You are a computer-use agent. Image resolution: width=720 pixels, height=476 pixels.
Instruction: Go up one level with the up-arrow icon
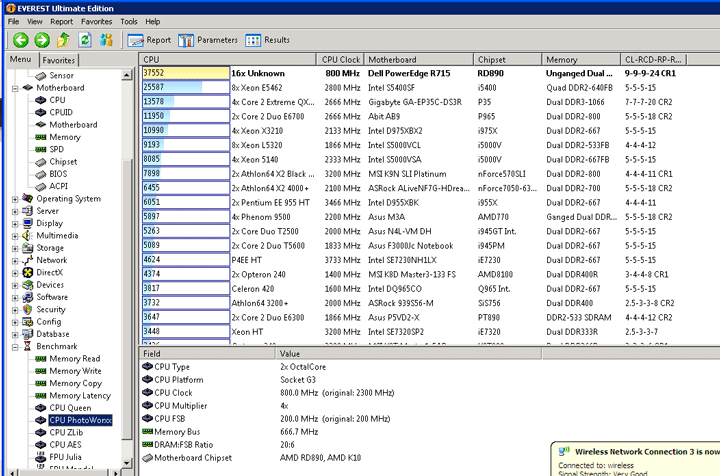click(x=63, y=40)
